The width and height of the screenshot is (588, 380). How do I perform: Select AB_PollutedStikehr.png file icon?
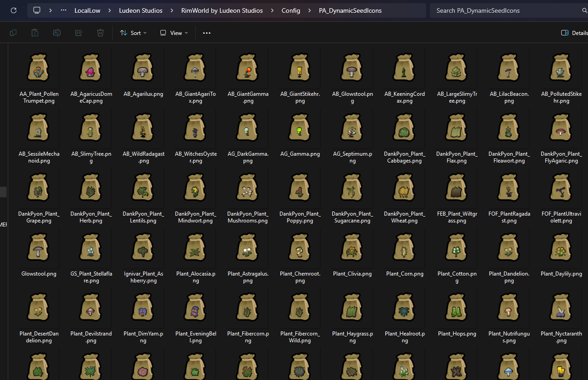coord(561,68)
